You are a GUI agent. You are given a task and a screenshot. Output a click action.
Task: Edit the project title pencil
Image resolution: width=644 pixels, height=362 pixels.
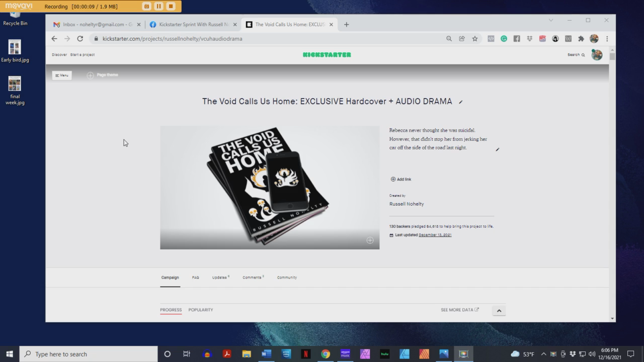pyautogui.click(x=460, y=102)
